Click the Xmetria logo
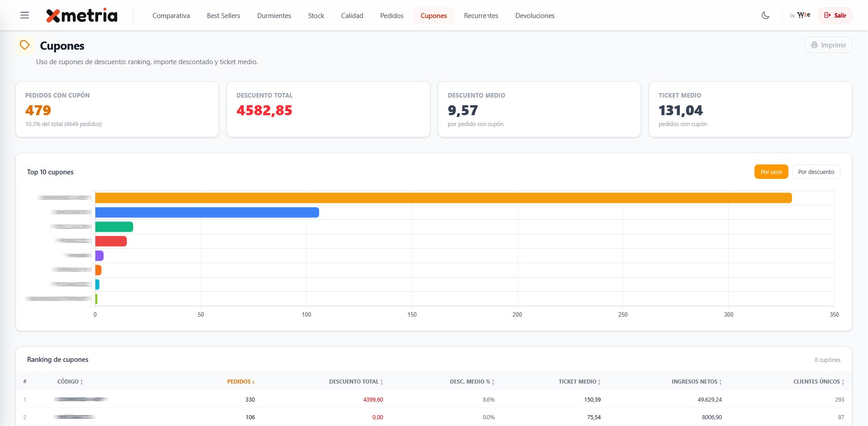 click(82, 15)
